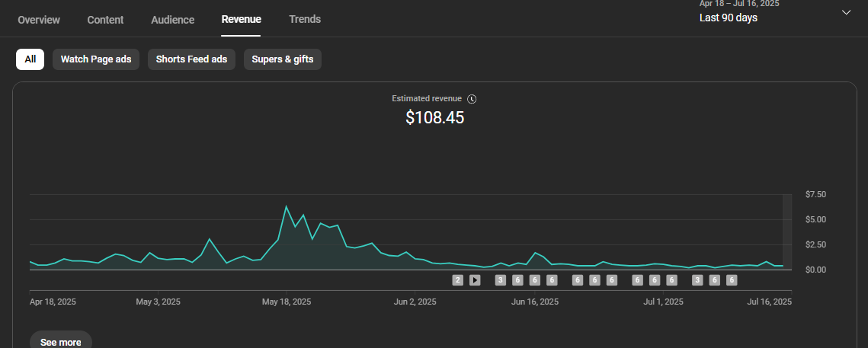Expand the date range chevron arrow

coord(846,12)
